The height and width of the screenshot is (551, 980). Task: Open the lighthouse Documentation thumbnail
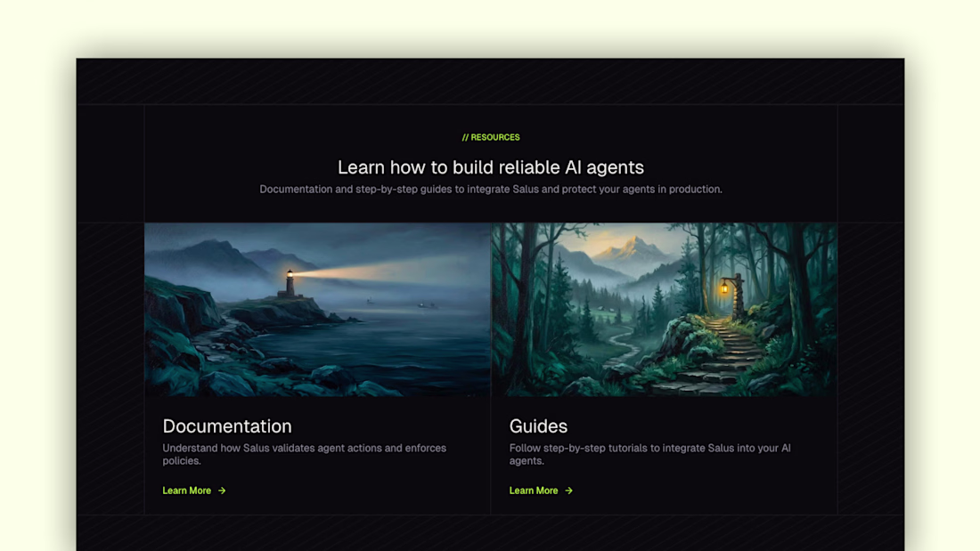[x=317, y=310]
